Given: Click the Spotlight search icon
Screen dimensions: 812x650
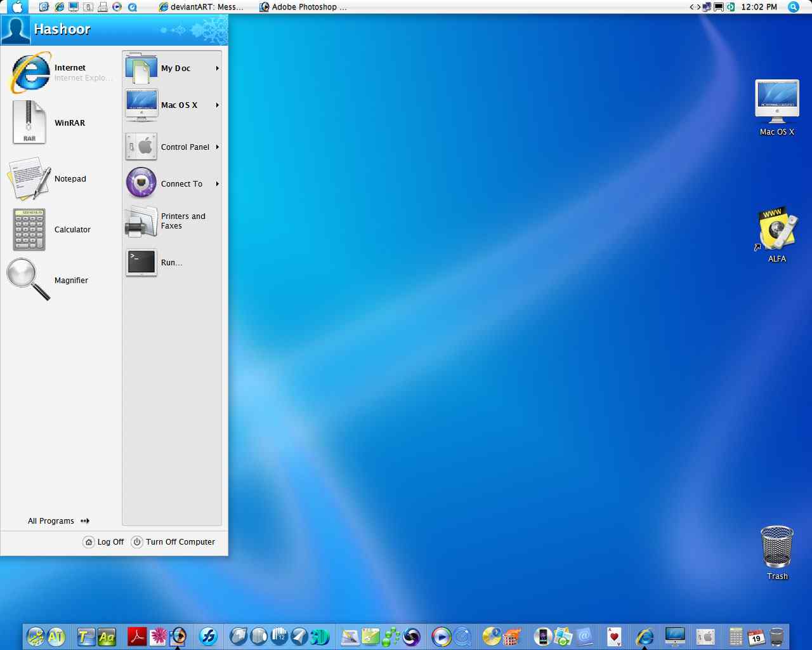Looking at the screenshot, I should click(793, 7).
